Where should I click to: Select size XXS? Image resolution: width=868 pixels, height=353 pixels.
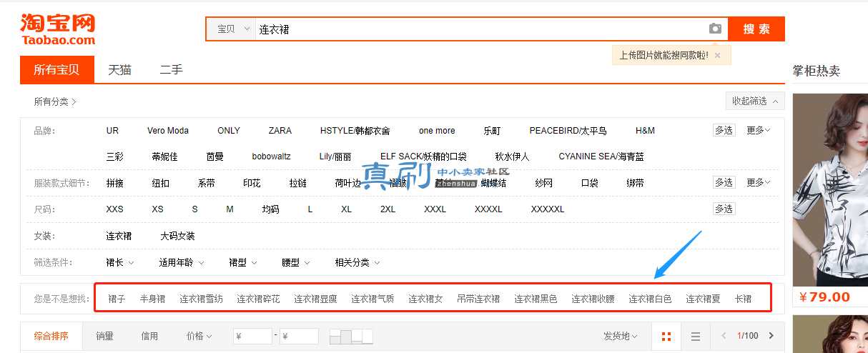[x=114, y=209]
